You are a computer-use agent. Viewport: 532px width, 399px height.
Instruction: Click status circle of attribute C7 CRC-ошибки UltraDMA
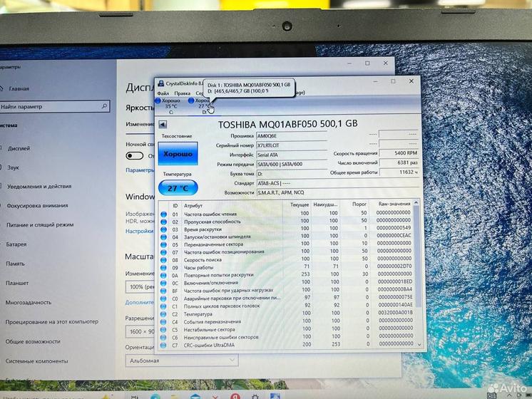click(x=163, y=346)
